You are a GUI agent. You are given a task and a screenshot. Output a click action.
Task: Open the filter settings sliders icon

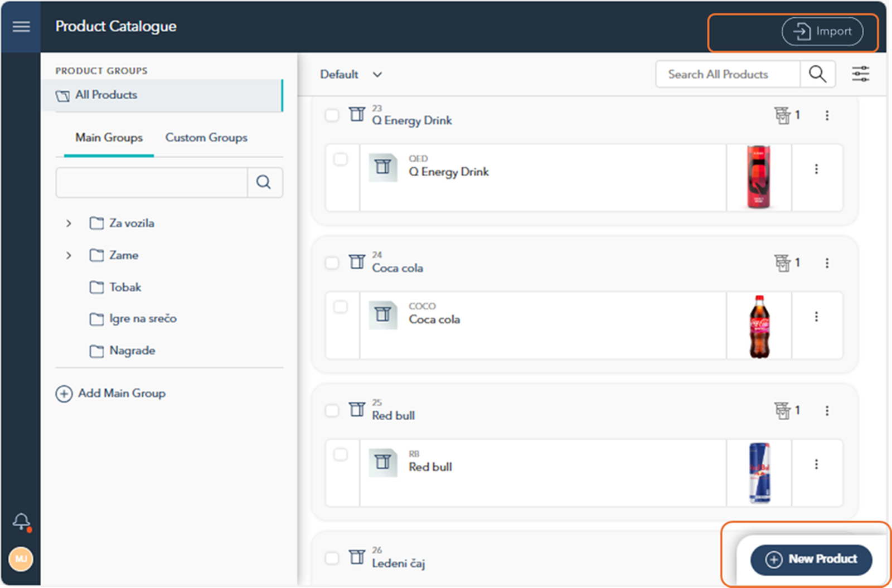coord(860,74)
